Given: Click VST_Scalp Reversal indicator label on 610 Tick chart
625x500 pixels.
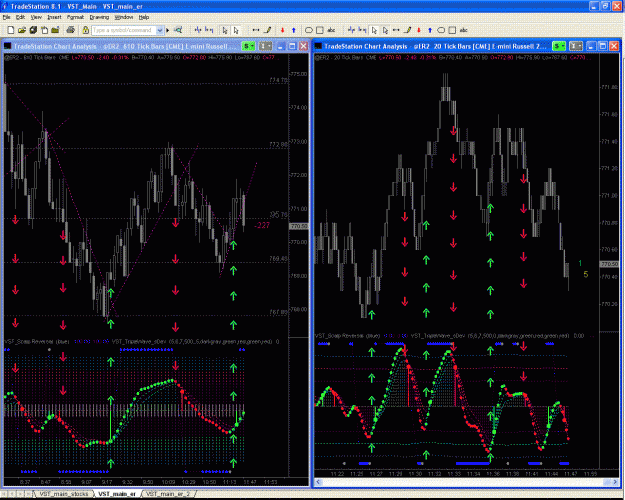Looking at the screenshot, I should tap(37, 342).
